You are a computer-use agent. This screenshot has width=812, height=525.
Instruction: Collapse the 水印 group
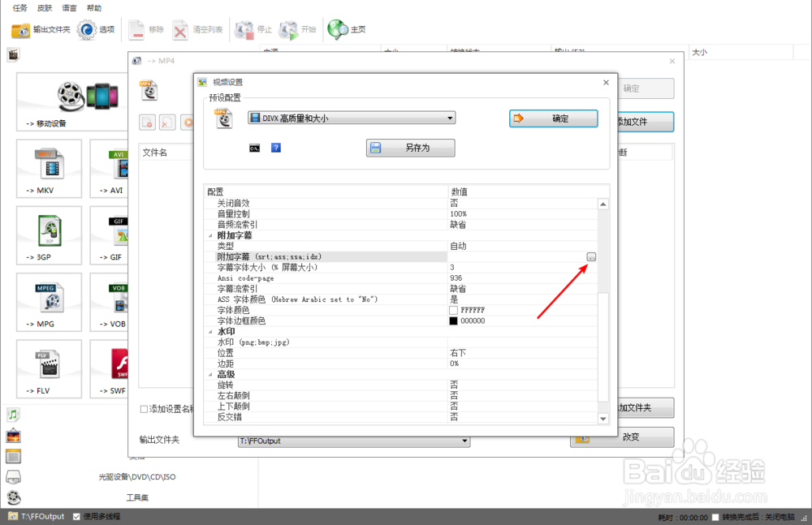coord(210,332)
